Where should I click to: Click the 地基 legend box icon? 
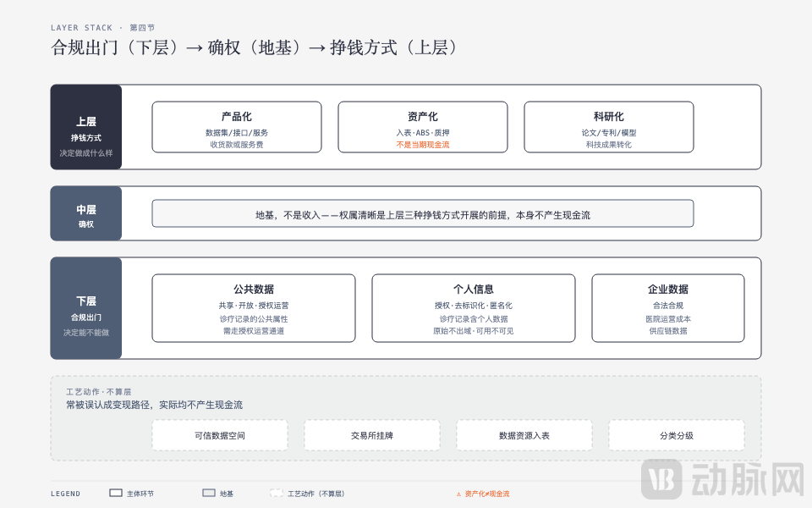[x=209, y=493]
